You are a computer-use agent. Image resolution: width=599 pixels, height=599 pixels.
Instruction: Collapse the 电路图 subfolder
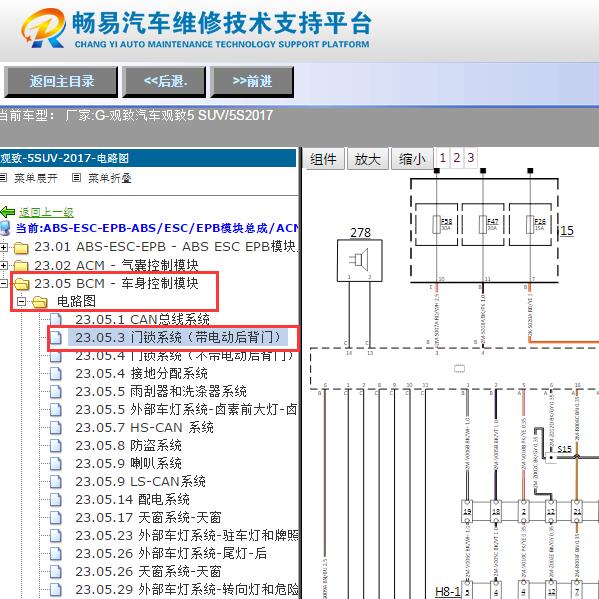tap(22, 301)
